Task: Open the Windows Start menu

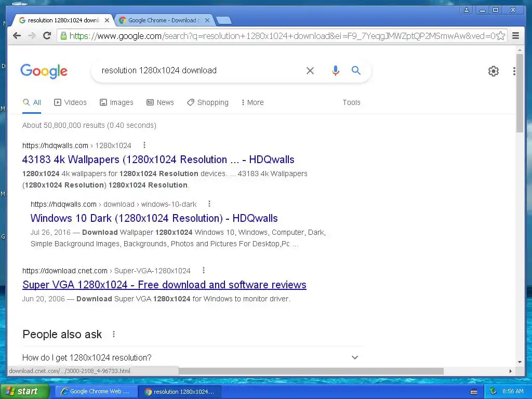Action: (x=24, y=391)
